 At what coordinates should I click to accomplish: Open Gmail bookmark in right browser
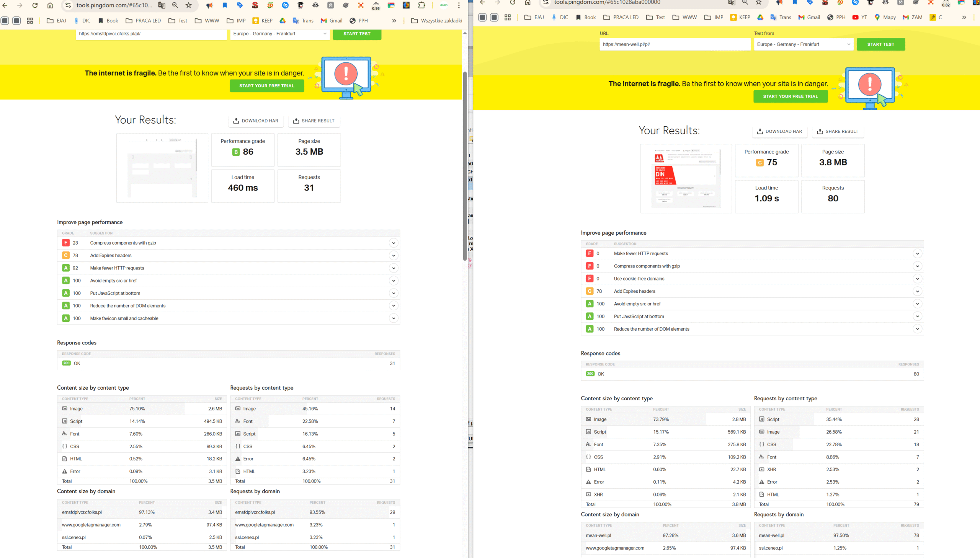pos(809,17)
